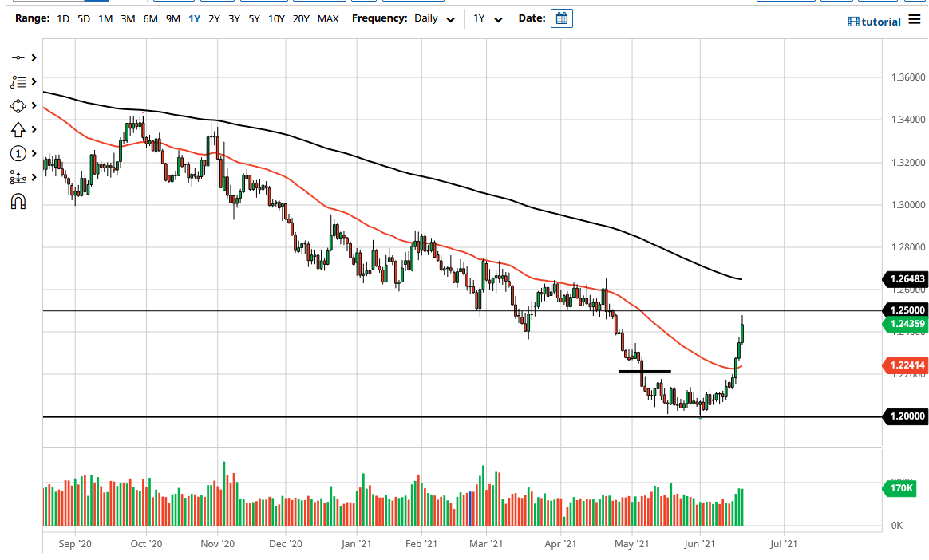This screenshot has height=560, width=929.
Task: Select the measurement tool in the sidebar
Action: point(19,177)
